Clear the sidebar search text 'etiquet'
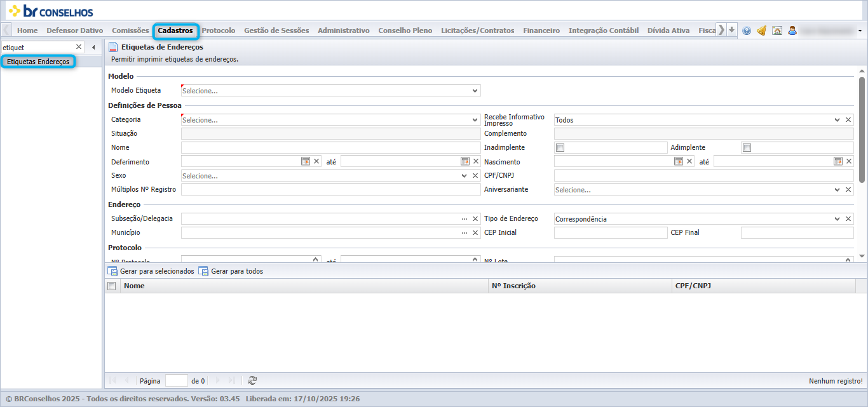868x407 pixels. [x=79, y=47]
